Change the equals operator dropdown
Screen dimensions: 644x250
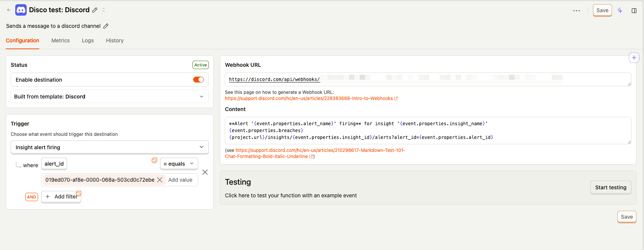point(179,164)
